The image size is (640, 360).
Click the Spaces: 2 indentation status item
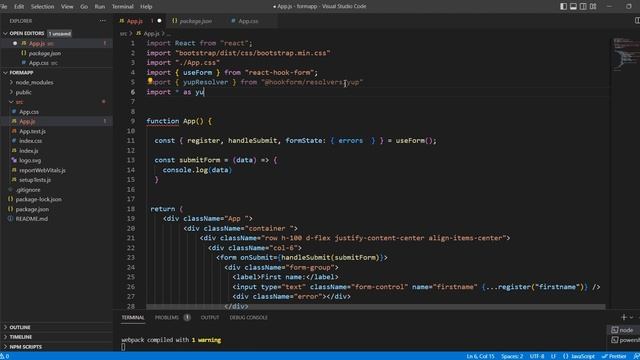[512, 356]
